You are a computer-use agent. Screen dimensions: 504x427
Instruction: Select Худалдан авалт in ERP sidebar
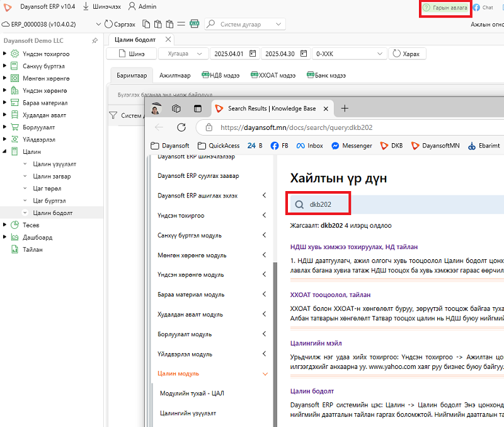(x=44, y=115)
